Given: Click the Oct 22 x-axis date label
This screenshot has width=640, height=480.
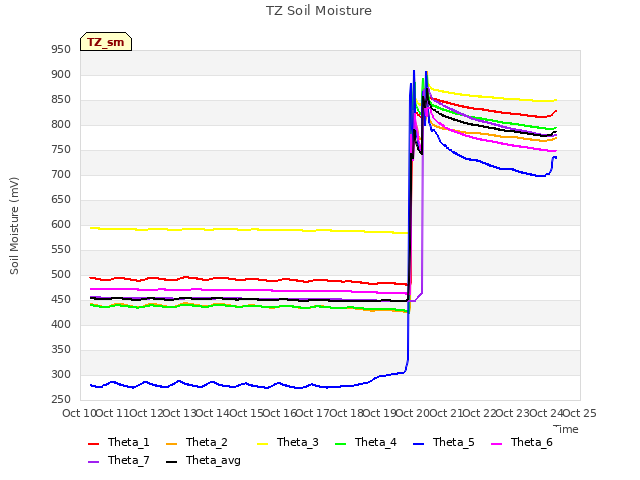Looking at the screenshot, I should [x=480, y=413].
